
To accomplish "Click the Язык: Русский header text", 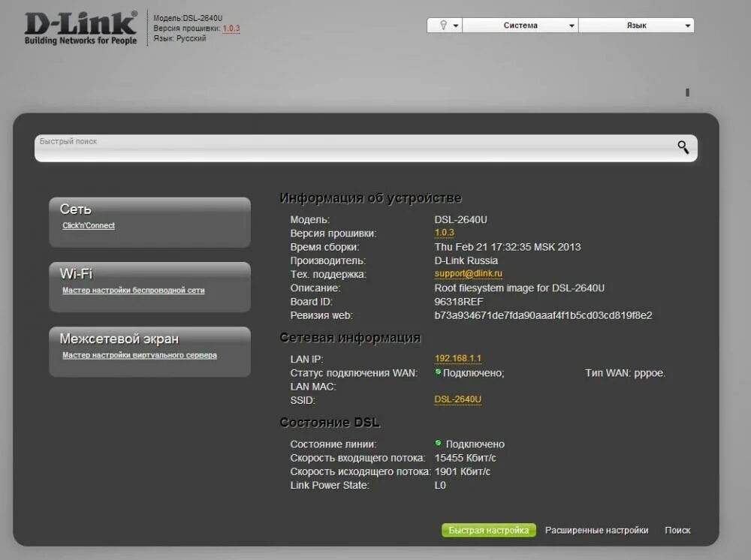I will tap(179, 38).
